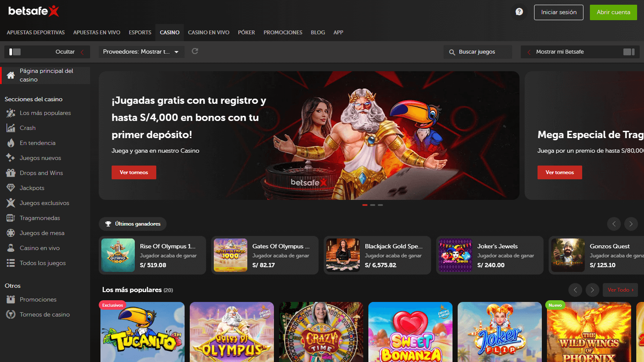
Task: Advance the Últimos ganadores carousel with right arrow
Action: point(631,223)
